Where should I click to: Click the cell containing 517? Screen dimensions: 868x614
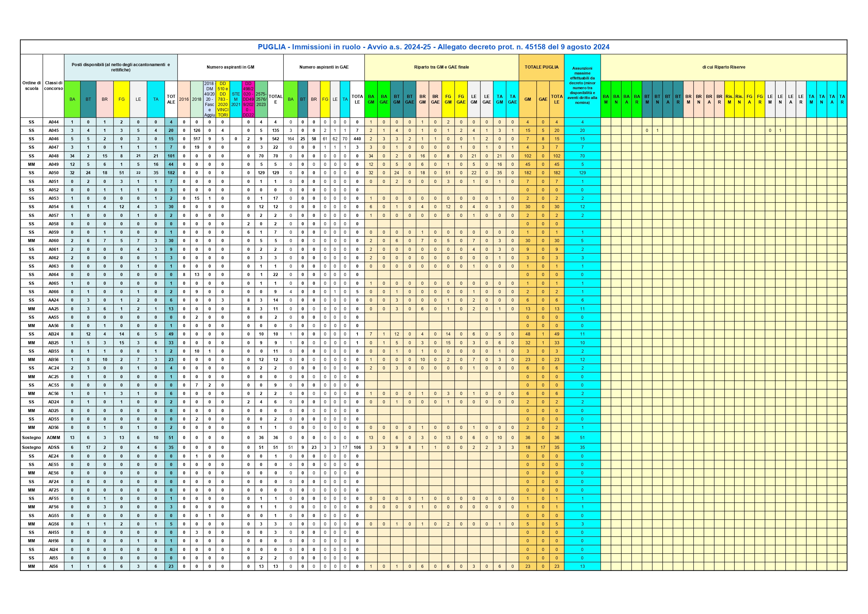(197, 139)
